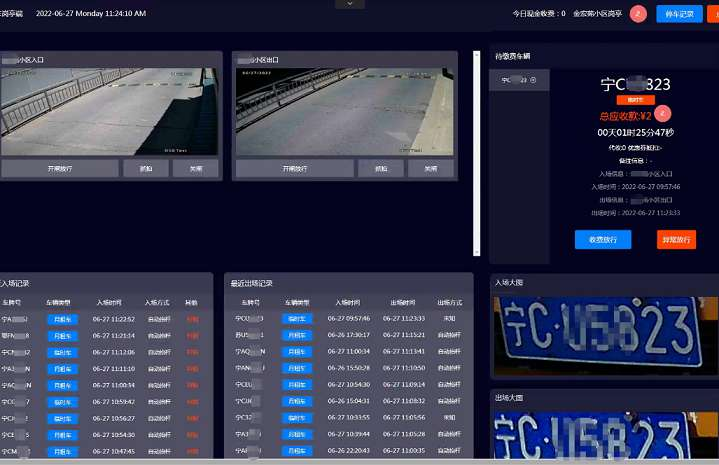
Task: Open 停车记录 parking records
Action: pos(679,14)
